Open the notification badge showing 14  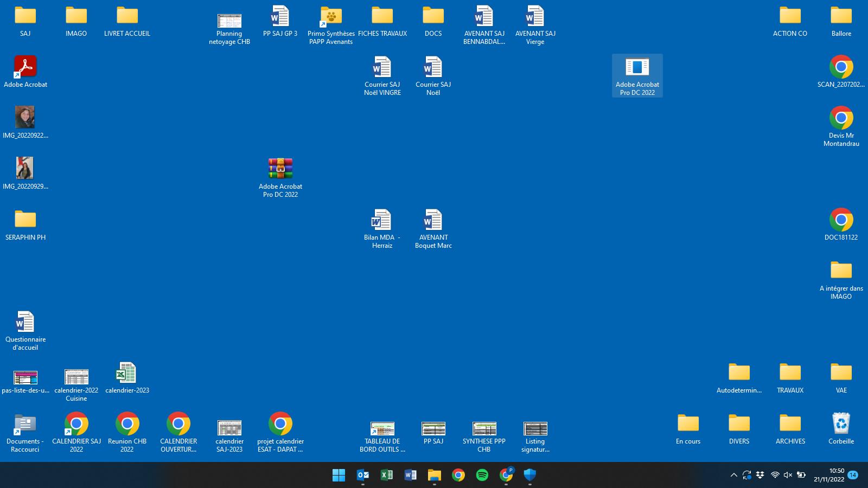(853, 475)
